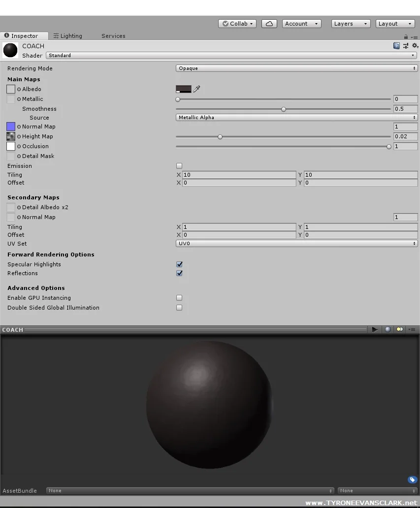Open the material presets icon

(x=405, y=46)
